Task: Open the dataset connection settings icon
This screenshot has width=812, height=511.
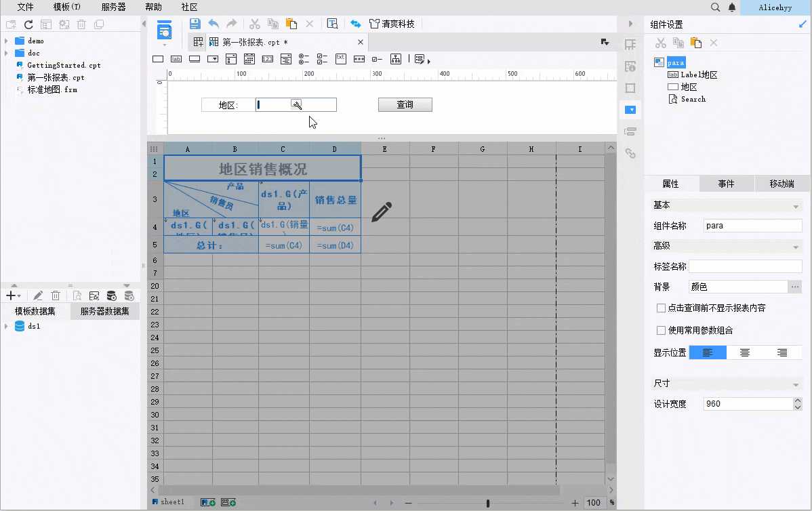Action: 94,295
